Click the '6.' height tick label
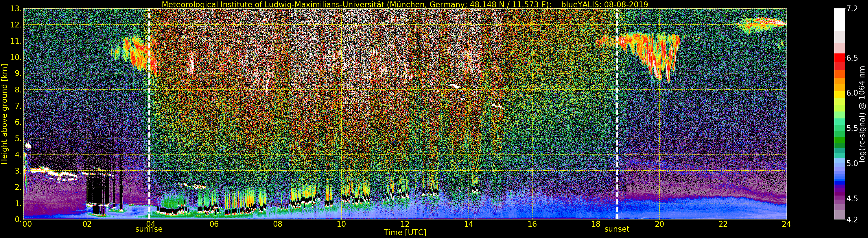868x238 pixels. (18, 122)
